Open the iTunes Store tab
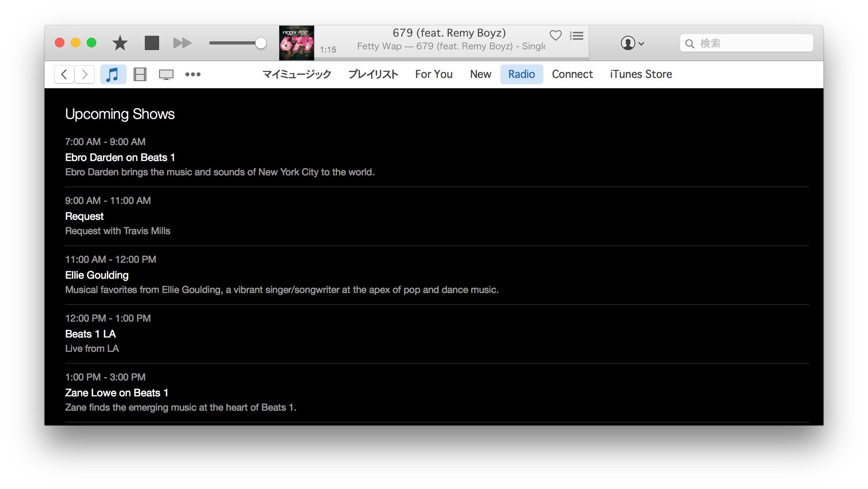This screenshot has width=868, height=489. 640,74
